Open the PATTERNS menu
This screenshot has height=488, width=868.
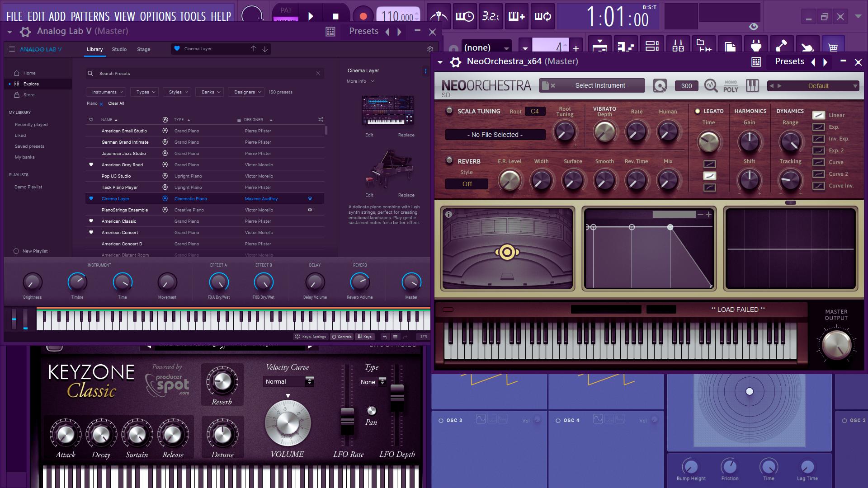90,16
